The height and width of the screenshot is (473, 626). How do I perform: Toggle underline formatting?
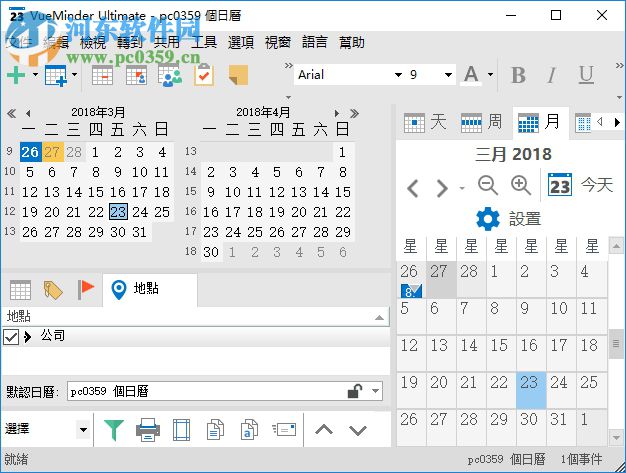pyautogui.click(x=586, y=75)
